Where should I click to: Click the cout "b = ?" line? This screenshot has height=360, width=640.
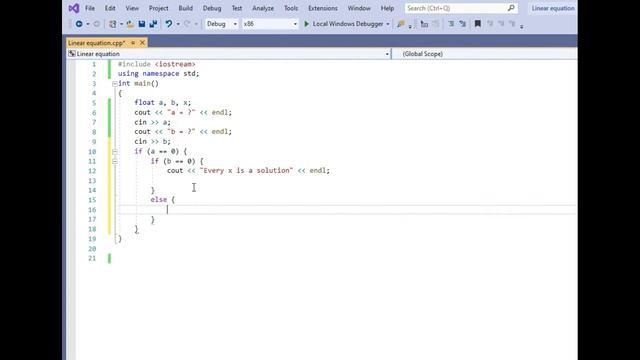pos(183,131)
